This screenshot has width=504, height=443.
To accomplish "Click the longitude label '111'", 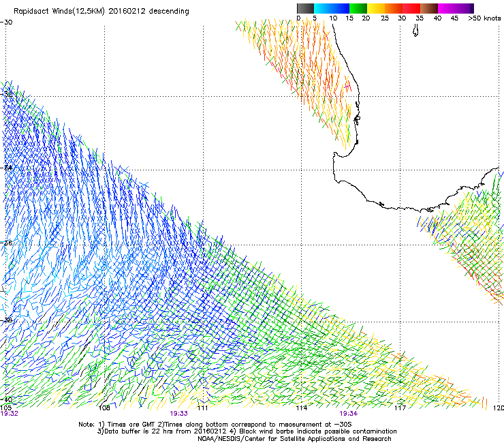I will 202,408.
